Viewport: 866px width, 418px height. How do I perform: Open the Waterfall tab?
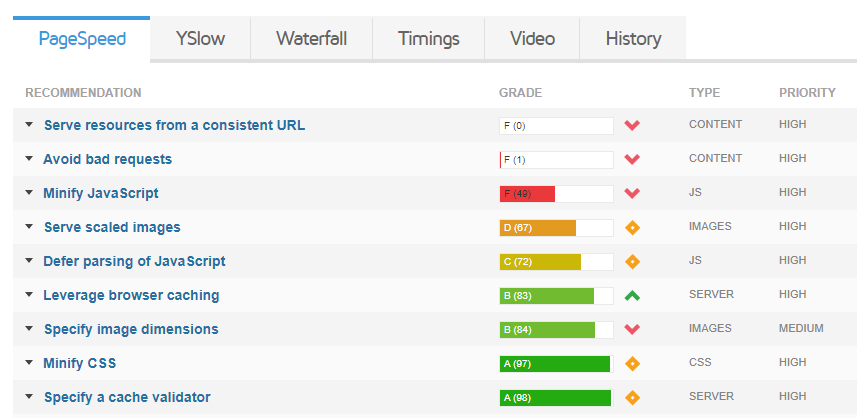pos(311,39)
